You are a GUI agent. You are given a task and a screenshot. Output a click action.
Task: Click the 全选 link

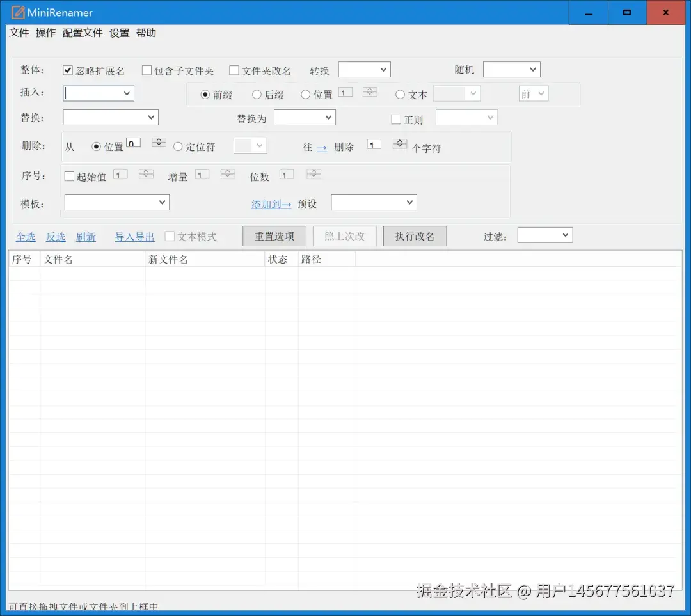(26, 237)
